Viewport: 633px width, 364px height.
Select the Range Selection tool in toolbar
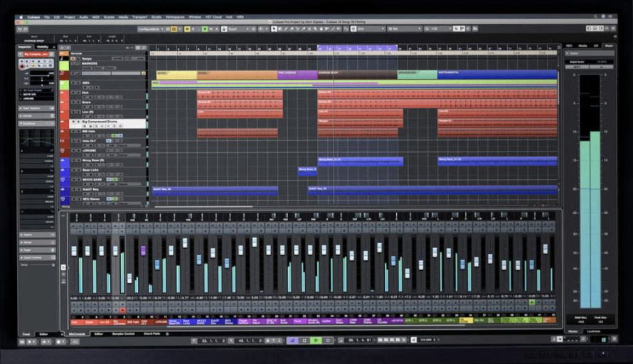point(280,29)
